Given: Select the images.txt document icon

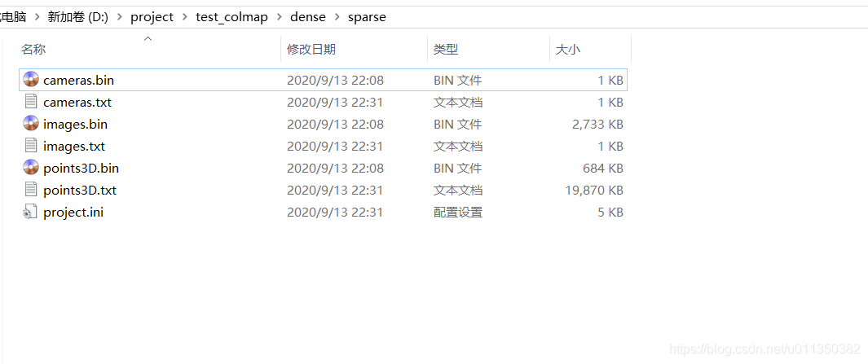Looking at the screenshot, I should (x=31, y=146).
